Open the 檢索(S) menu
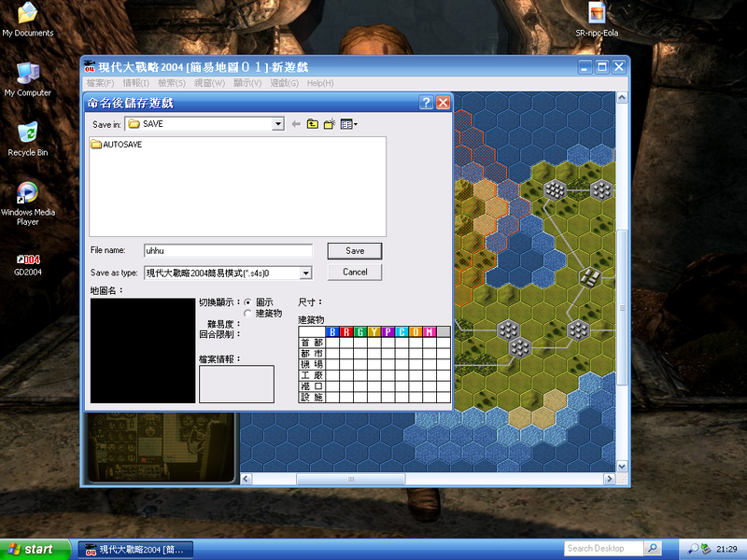The width and height of the screenshot is (747, 560). tap(172, 83)
